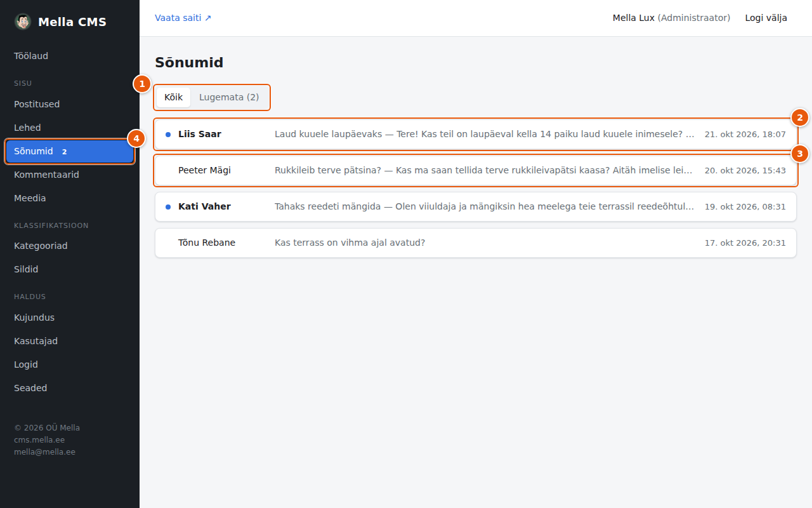
Task: Click the Vaata saiti link
Action: (x=183, y=18)
